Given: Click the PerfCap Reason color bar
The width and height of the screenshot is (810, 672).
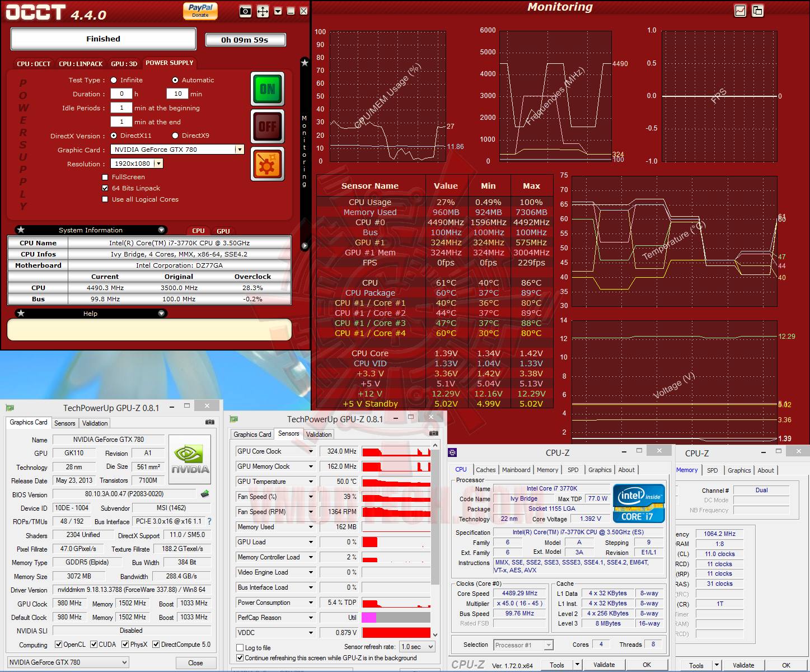Looking at the screenshot, I should click(396, 618).
